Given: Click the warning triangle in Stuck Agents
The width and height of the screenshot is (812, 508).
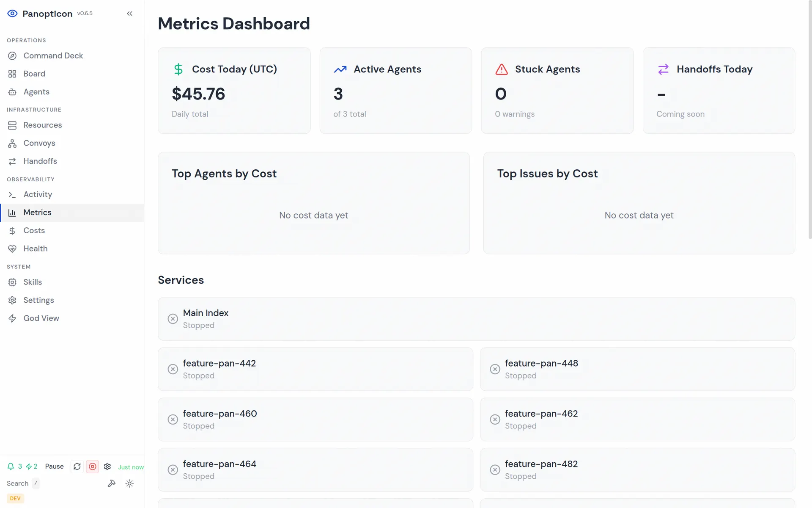Looking at the screenshot, I should click(502, 69).
